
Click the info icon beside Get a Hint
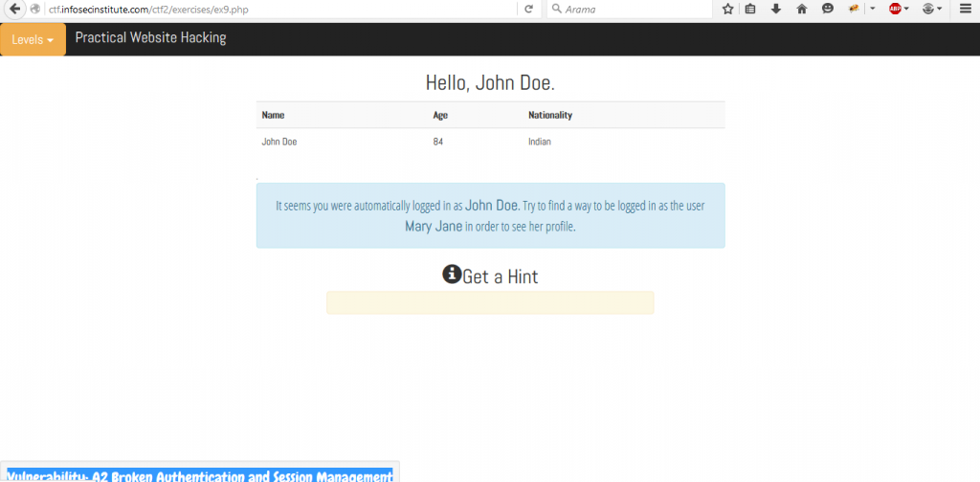(x=452, y=274)
